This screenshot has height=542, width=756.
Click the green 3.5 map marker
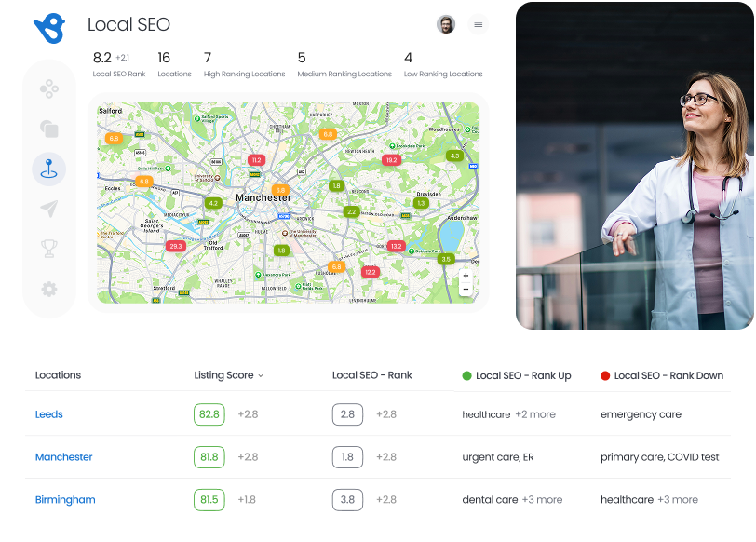[446, 259]
